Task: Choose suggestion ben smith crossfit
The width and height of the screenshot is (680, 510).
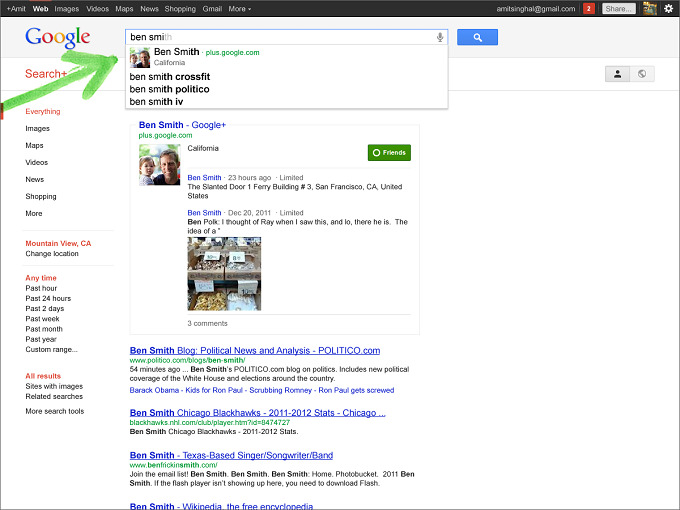Action: coord(286,77)
